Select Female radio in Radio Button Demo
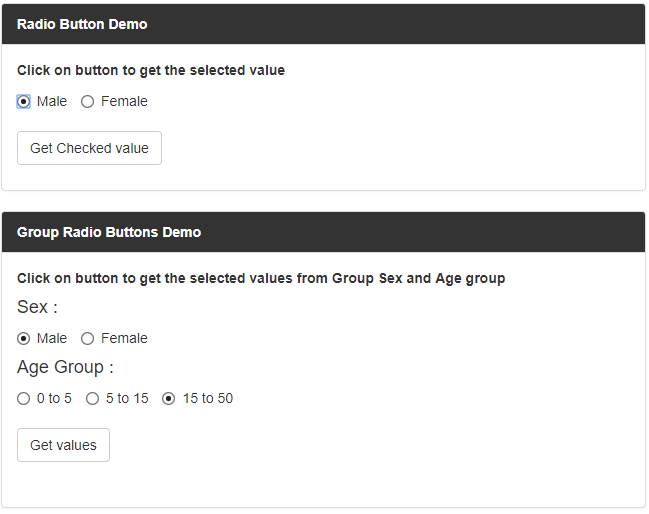The height and width of the screenshot is (514, 649). coord(88,101)
